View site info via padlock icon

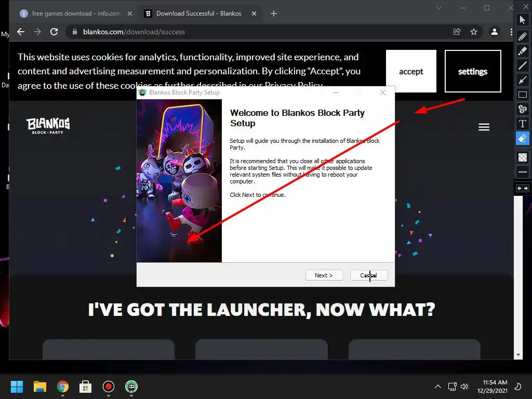coord(75,32)
